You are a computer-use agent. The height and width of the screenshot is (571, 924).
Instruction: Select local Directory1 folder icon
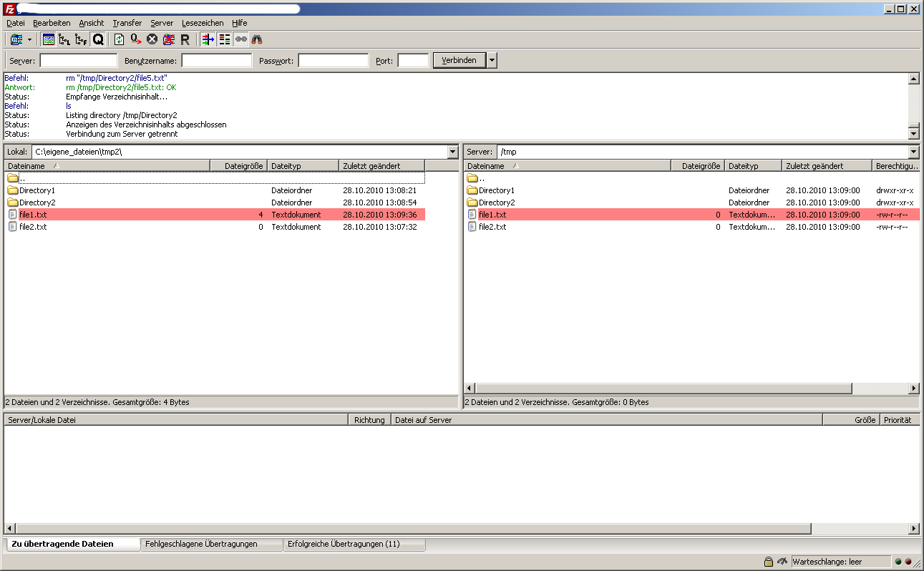(x=13, y=190)
